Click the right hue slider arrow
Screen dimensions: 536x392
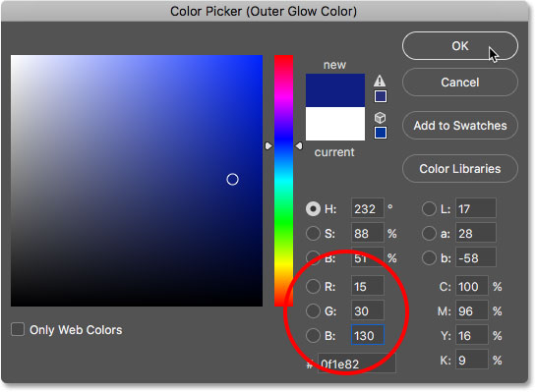[299, 146]
